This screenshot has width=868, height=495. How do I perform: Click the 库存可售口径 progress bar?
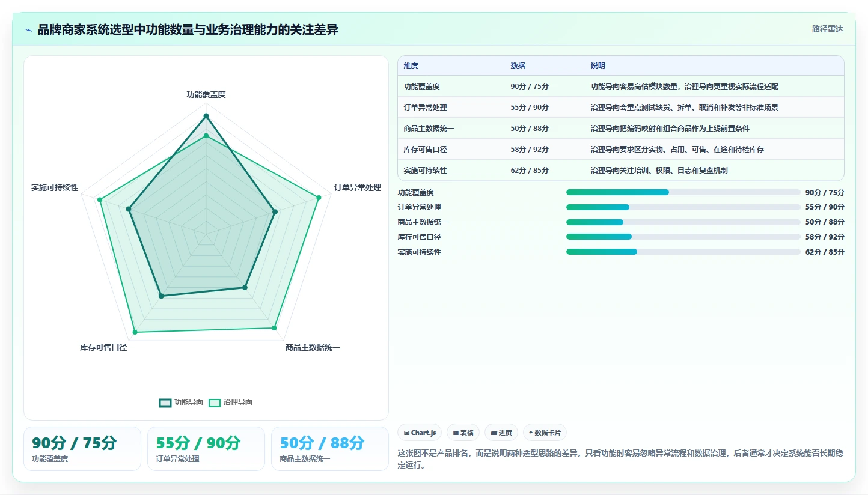click(683, 237)
